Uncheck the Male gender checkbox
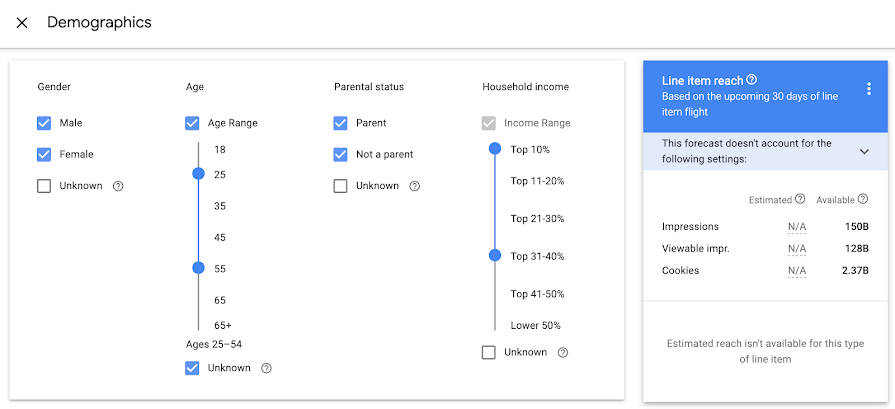 pos(44,123)
